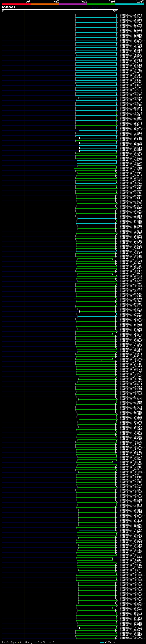Select hit label UniRef100_A6XGS9
This screenshot has height=644, width=146.
131,203
